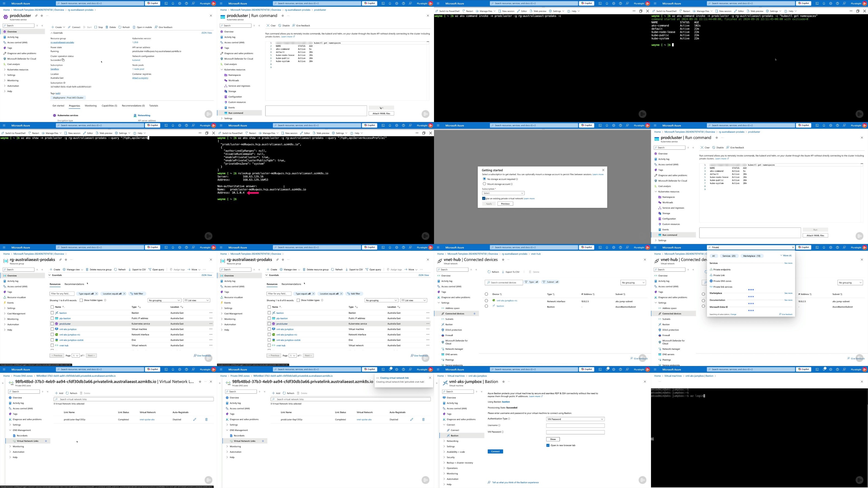Viewport: 868px width, 488px height.
Task: Select radio button beside bastion device link
Action: [x=486, y=306]
